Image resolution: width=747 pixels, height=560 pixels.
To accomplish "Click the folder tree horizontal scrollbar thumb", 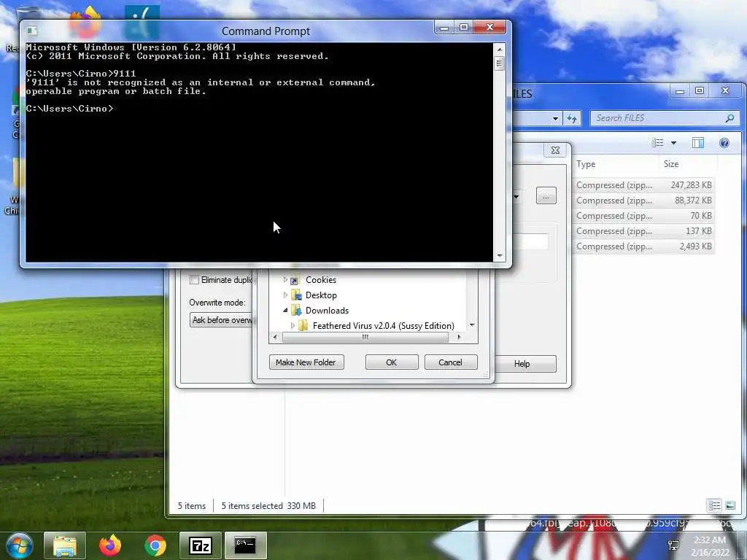I will pyautogui.click(x=365, y=337).
